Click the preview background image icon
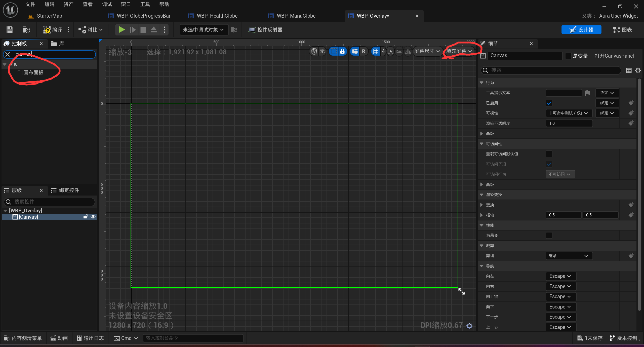Image resolution: width=644 pixels, height=347 pixels. click(399, 51)
